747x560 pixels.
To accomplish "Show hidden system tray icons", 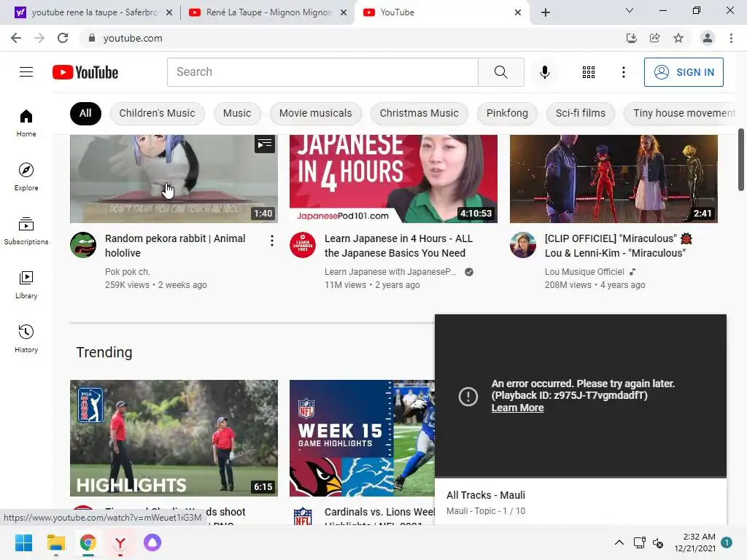I will (x=619, y=542).
